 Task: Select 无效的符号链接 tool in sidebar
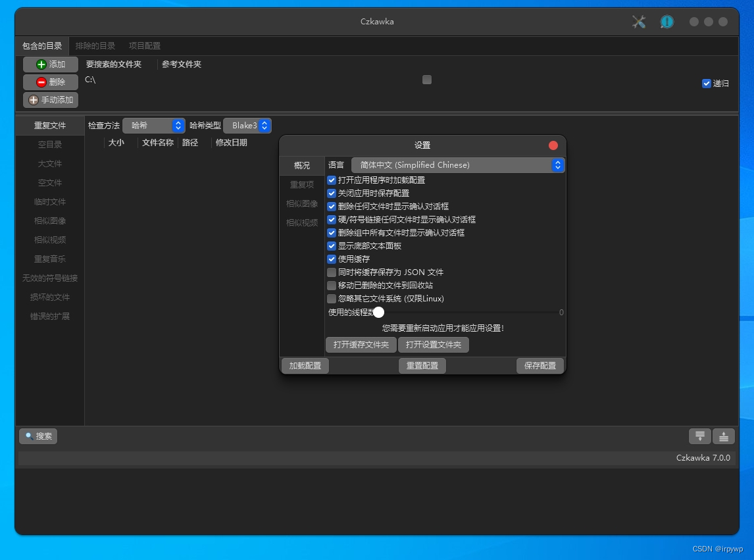[50, 278]
